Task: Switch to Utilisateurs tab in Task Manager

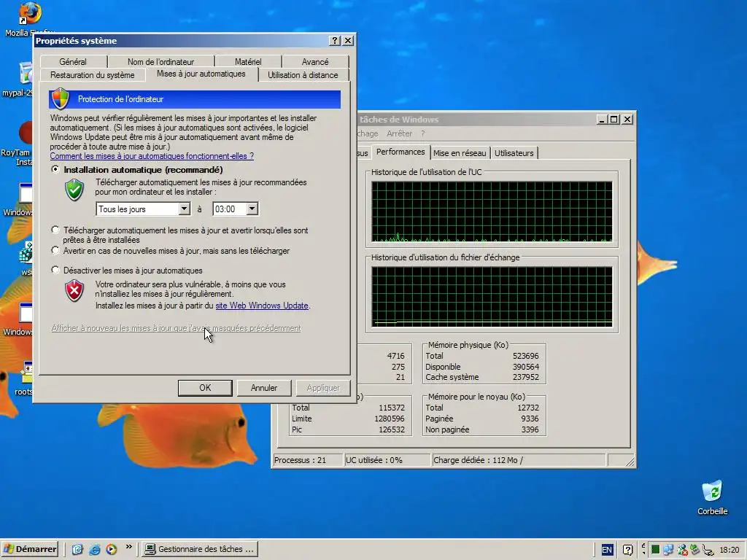Action: pyautogui.click(x=514, y=153)
